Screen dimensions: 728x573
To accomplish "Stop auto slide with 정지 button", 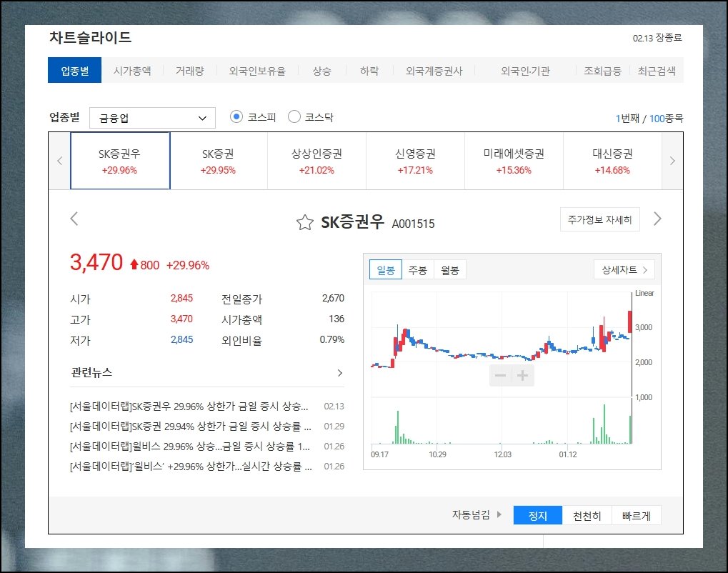I will coord(538,515).
